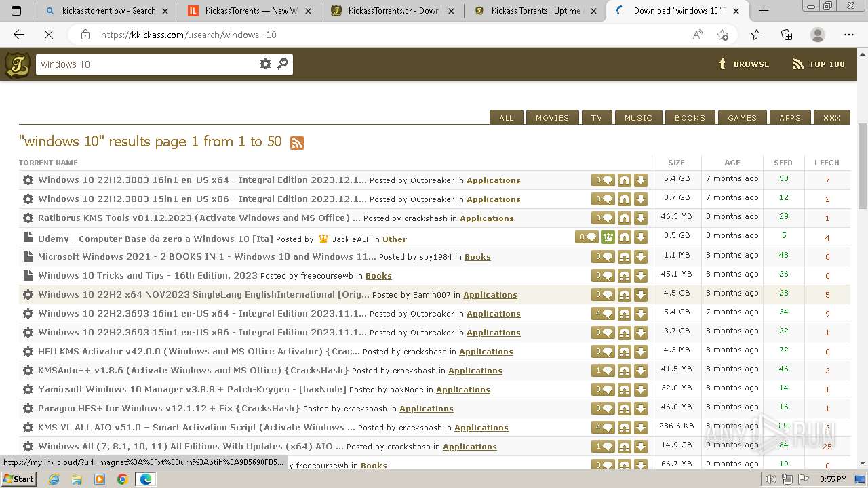Open TOP 100 link in site header

818,64
